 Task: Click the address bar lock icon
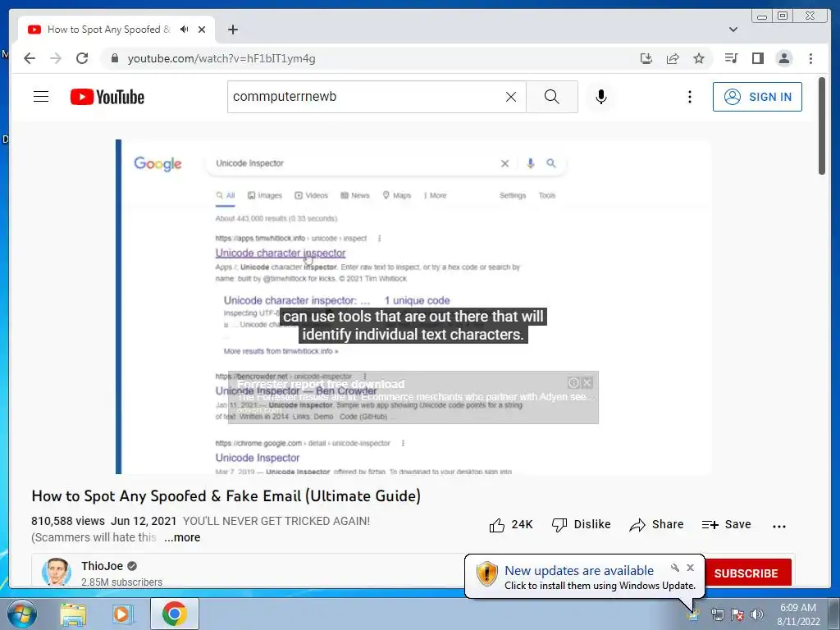point(114,58)
